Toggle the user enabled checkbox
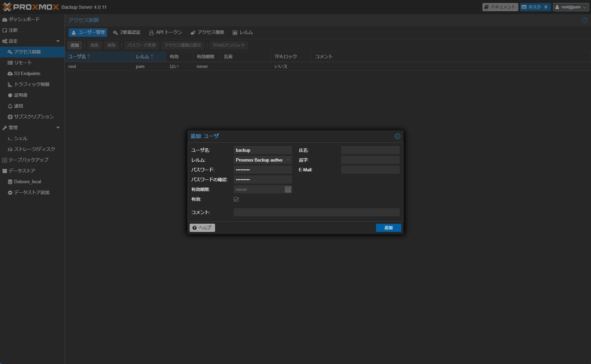The image size is (591, 364). coord(236,199)
